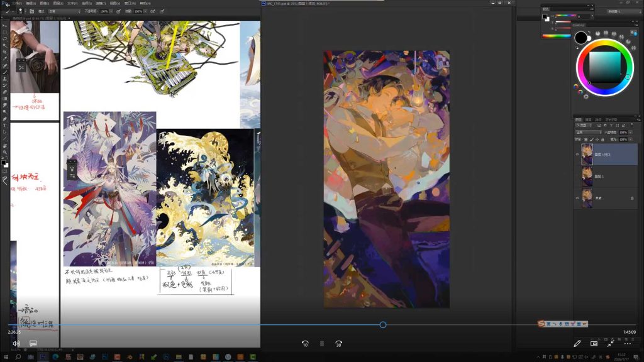
Task: Click the Coolorus black foreground swatch
Action: [x=580, y=38]
